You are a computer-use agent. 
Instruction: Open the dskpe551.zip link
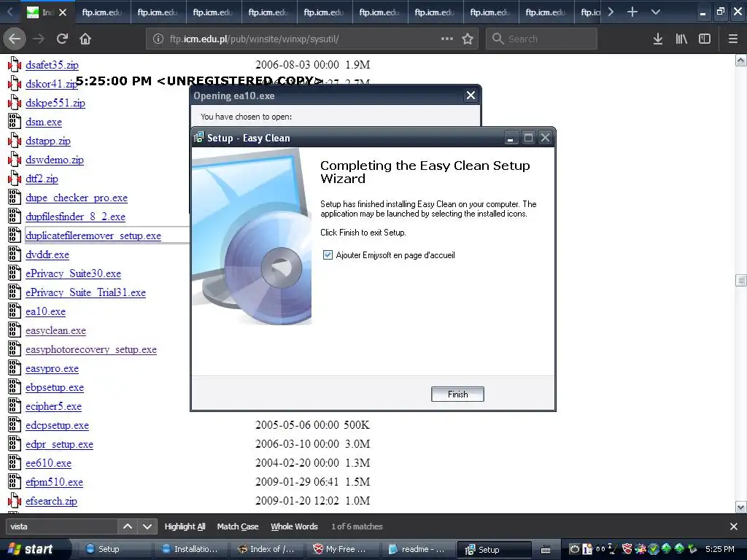pyautogui.click(x=55, y=103)
